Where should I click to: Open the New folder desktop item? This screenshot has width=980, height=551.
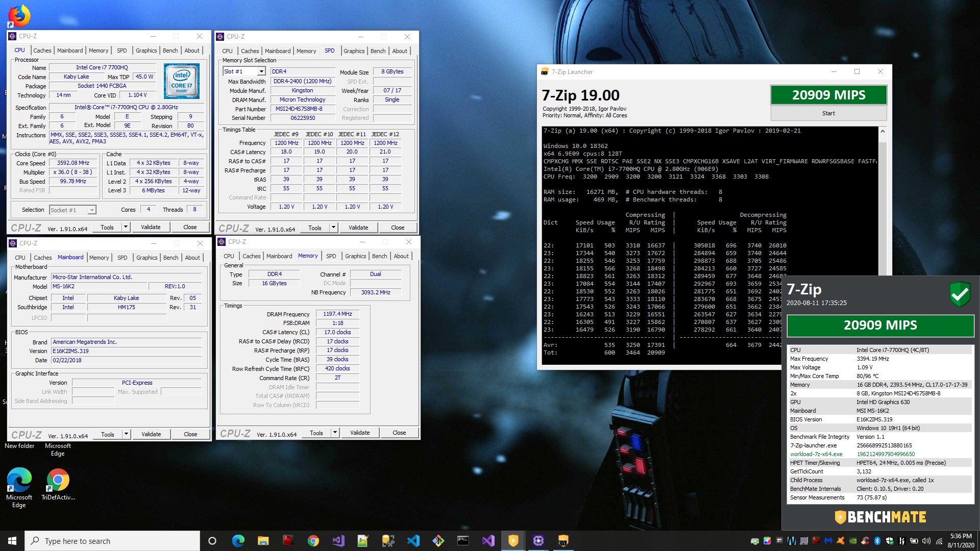[19, 446]
